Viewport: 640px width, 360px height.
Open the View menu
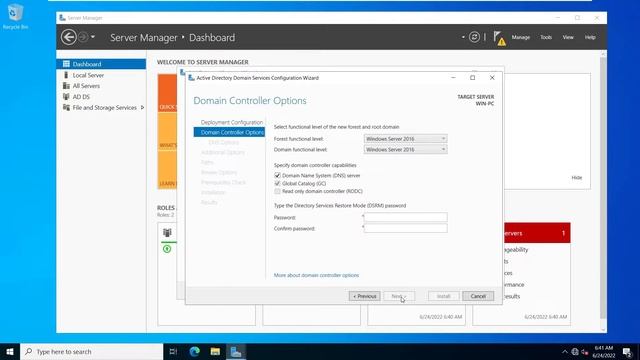(x=568, y=37)
